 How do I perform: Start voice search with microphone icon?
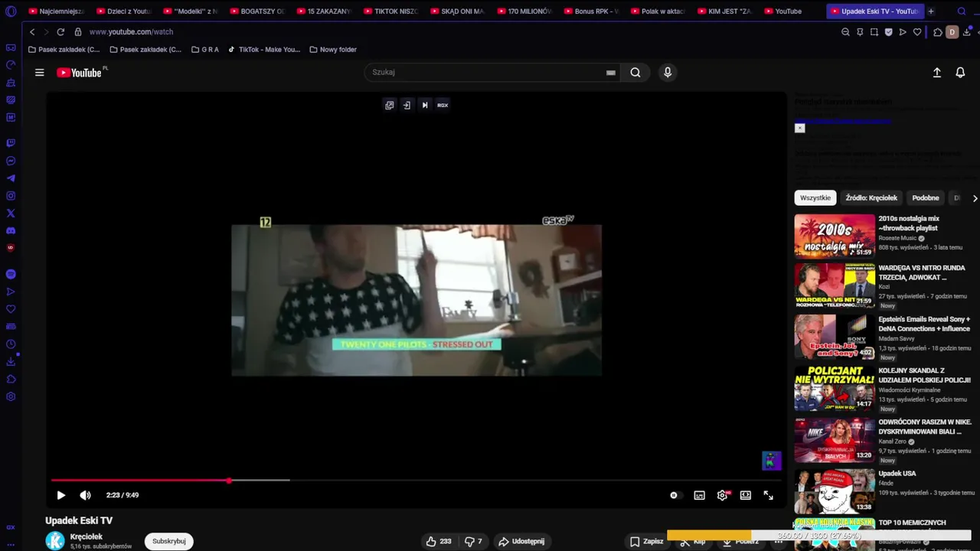pos(668,72)
